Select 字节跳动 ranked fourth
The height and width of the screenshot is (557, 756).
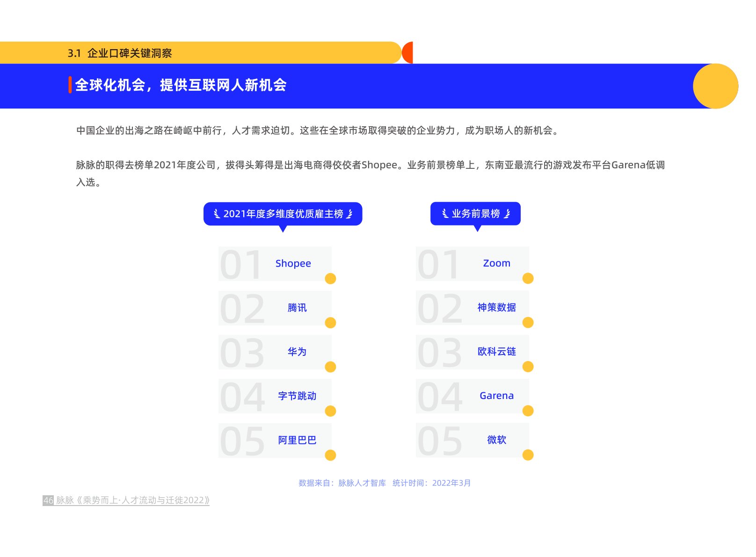[x=275, y=396]
